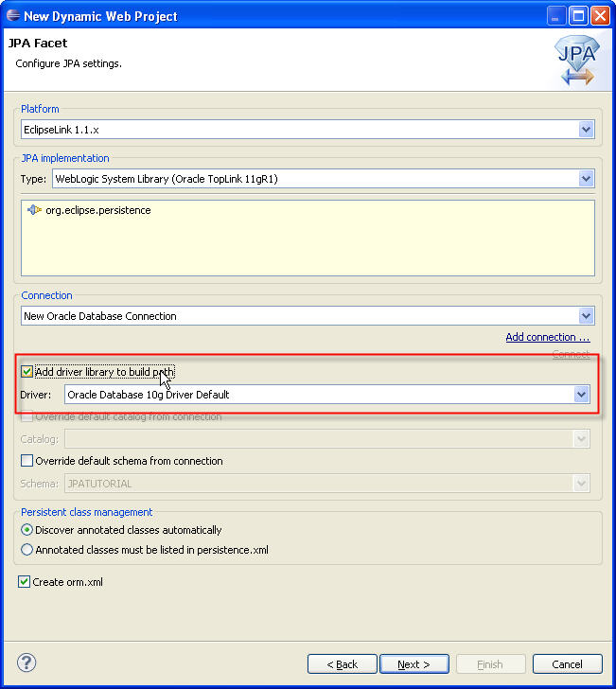This screenshot has height=689, width=616.
Task: Select org.eclipse.persistence in library list
Action: pos(97,210)
